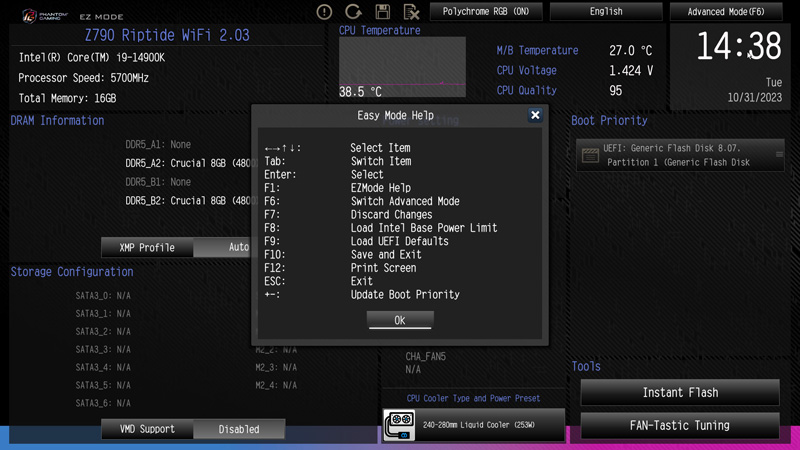Image resolution: width=800 pixels, height=450 pixels.
Task: Click SATA3_3: N/A entry
Action: point(103,349)
